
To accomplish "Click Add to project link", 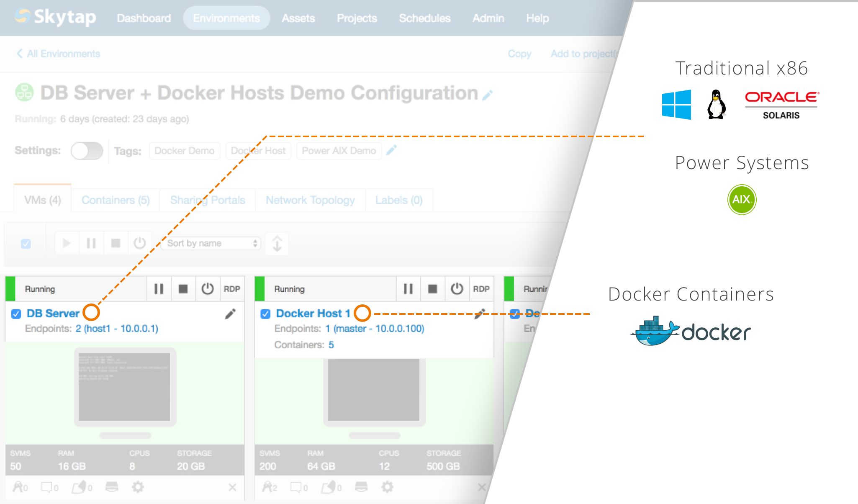I will click(x=583, y=54).
